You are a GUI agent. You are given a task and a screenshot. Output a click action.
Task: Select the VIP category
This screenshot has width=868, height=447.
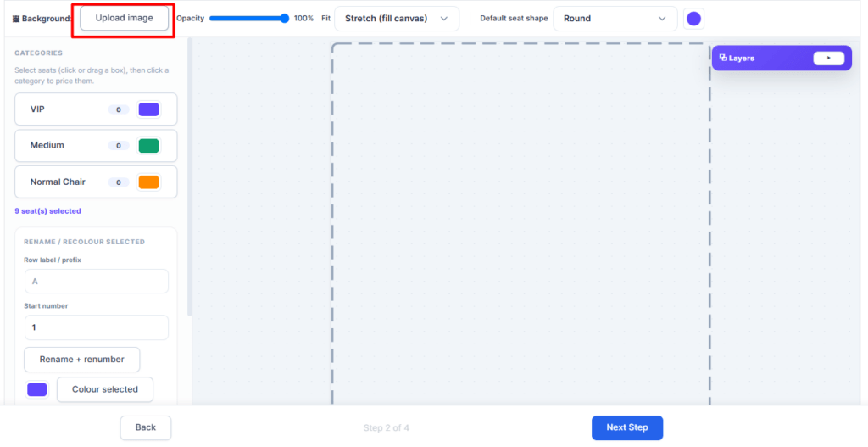tap(96, 109)
